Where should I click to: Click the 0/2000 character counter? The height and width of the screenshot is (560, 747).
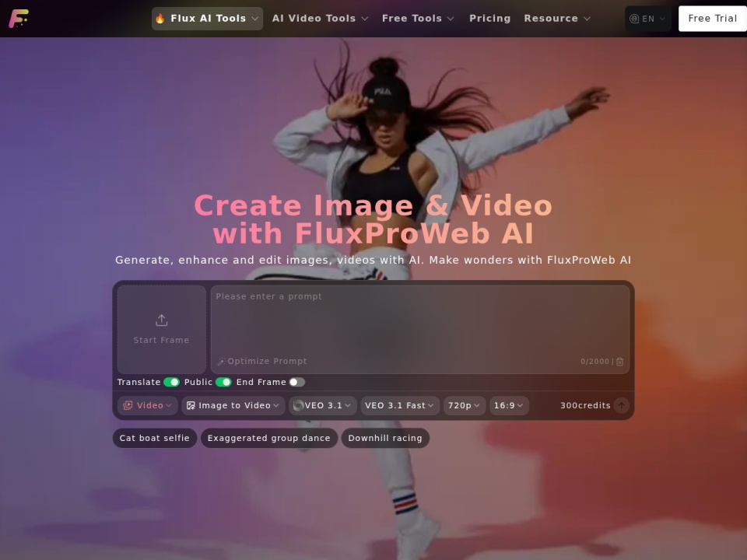(594, 362)
